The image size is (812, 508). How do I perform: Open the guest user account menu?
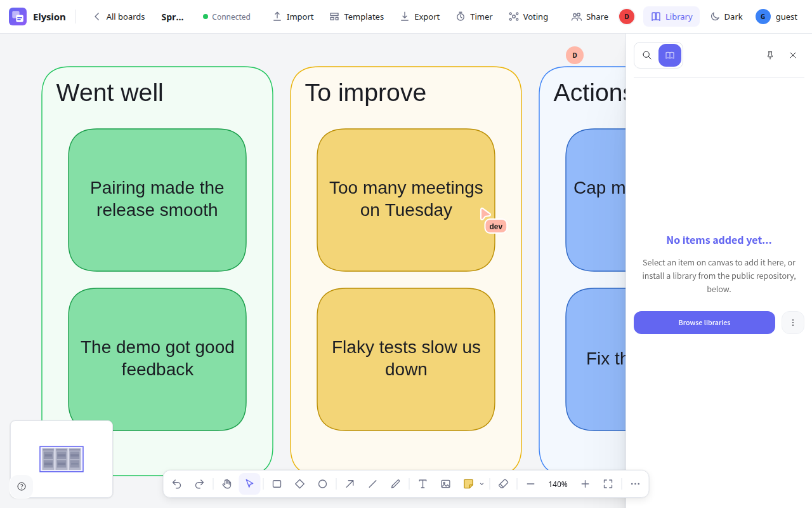coord(777,17)
